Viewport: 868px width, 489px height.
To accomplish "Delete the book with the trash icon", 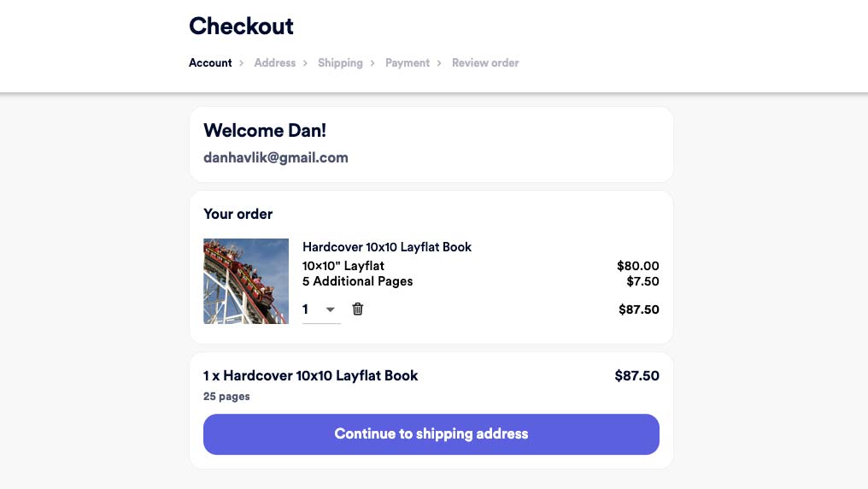I will pos(357,309).
